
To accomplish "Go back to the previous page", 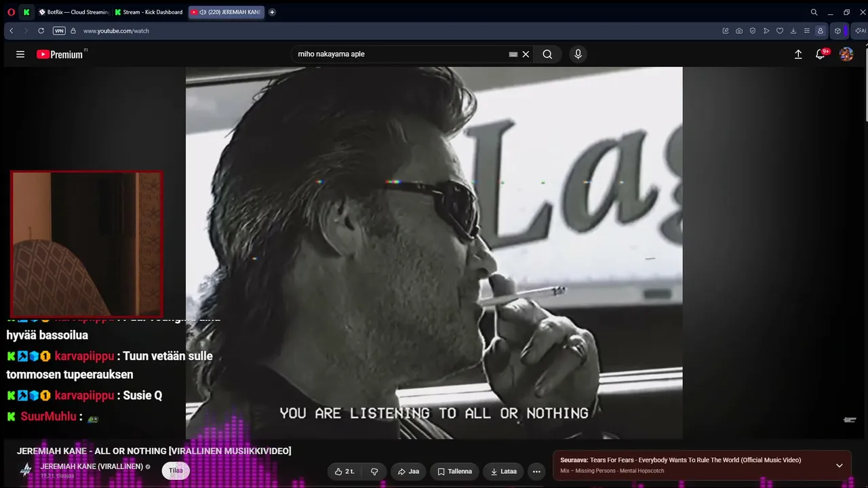I will click(12, 30).
